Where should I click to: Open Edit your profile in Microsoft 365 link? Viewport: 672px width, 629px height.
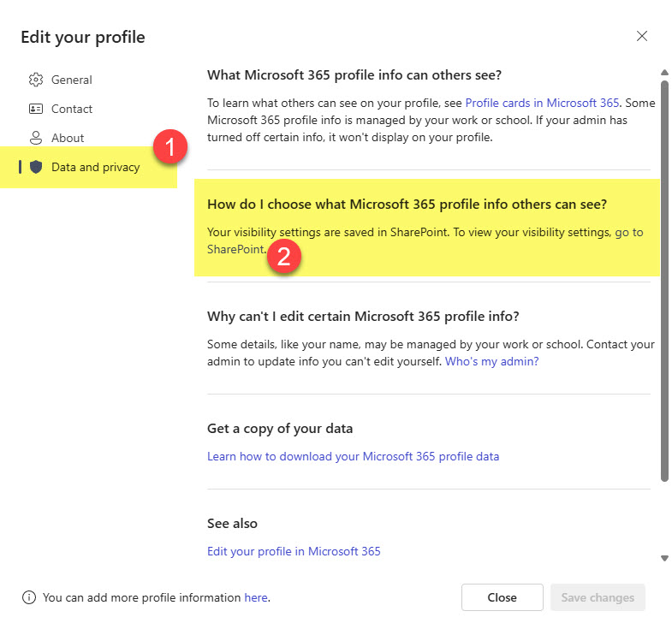[x=294, y=551]
